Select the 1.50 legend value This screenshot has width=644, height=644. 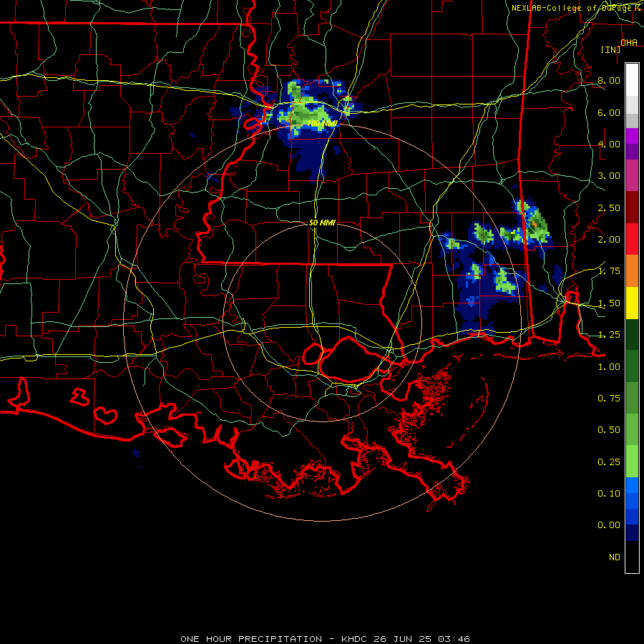pyautogui.click(x=609, y=303)
